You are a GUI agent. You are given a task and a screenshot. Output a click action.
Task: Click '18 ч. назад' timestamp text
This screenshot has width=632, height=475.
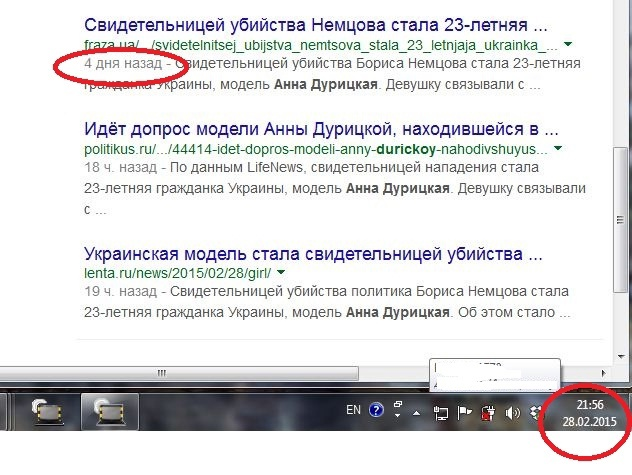[121, 167]
